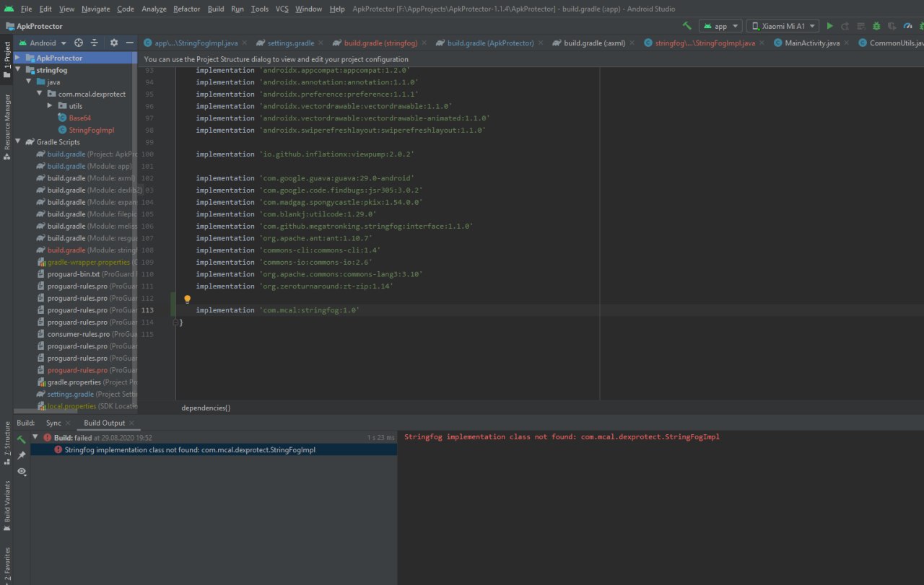
Task: Collapse the java folder node
Action: pos(30,82)
